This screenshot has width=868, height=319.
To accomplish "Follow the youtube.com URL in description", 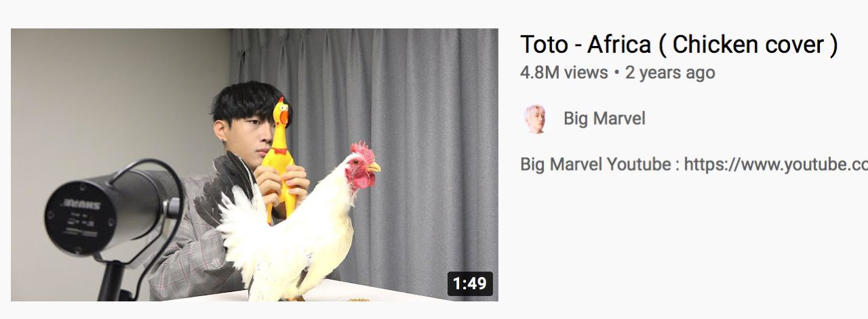I will (776, 165).
